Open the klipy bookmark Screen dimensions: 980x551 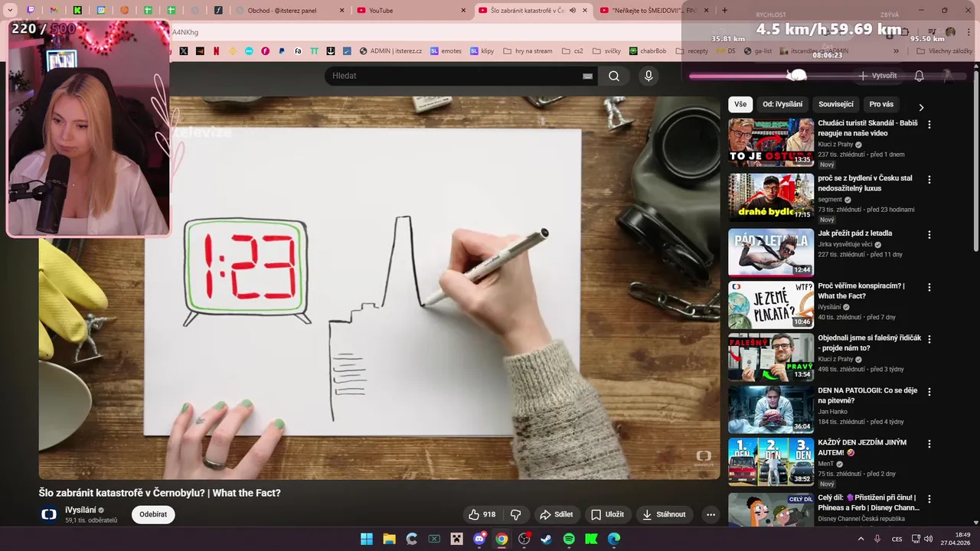pos(482,51)
